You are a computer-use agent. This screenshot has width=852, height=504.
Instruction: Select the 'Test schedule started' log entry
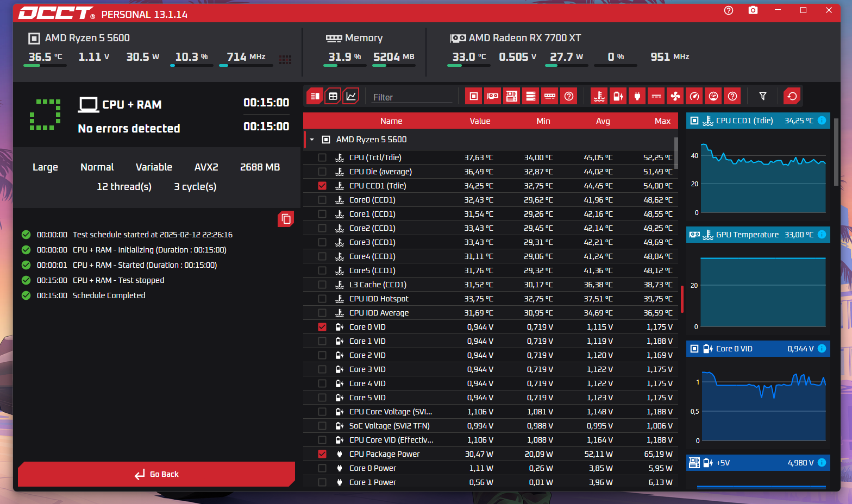(x=153, y=235)
